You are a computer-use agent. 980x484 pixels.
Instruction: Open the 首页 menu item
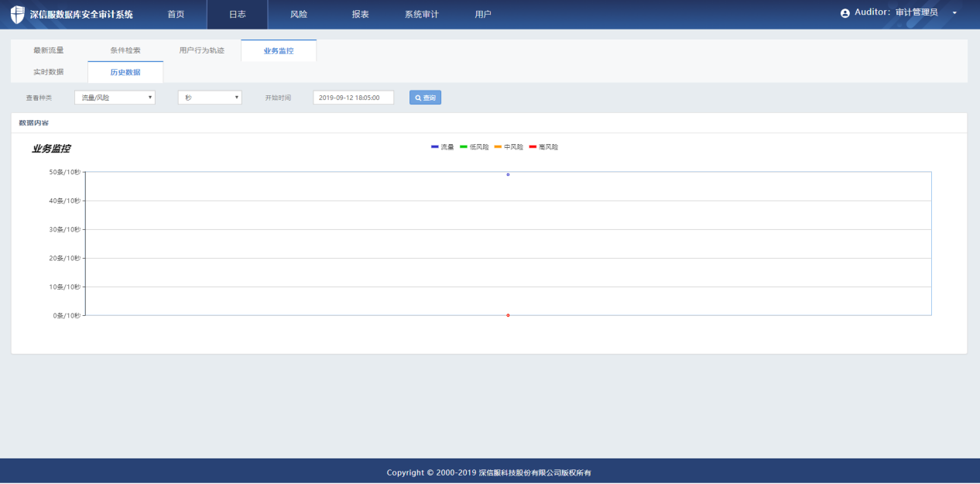point(176,14)
